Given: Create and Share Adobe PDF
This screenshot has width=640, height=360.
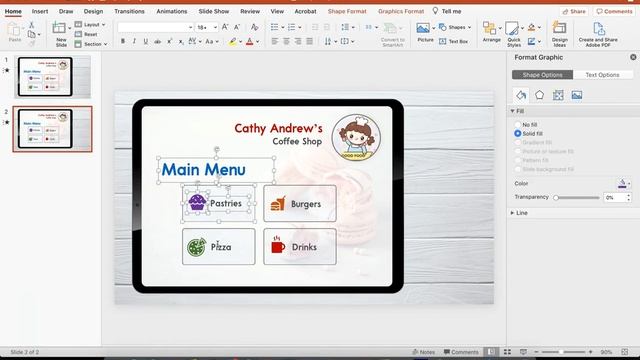Looking at the screenshot, I should coord(598,34).
